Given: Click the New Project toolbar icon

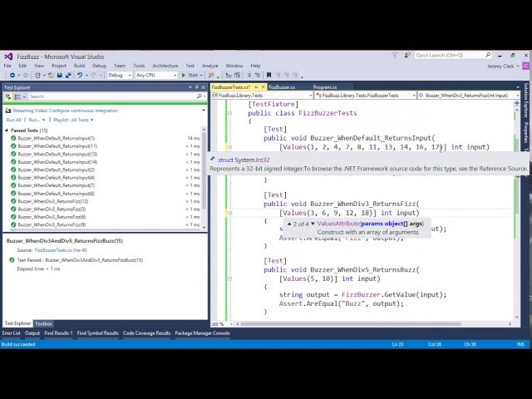Looking at the screenshot, I should 37,75.
